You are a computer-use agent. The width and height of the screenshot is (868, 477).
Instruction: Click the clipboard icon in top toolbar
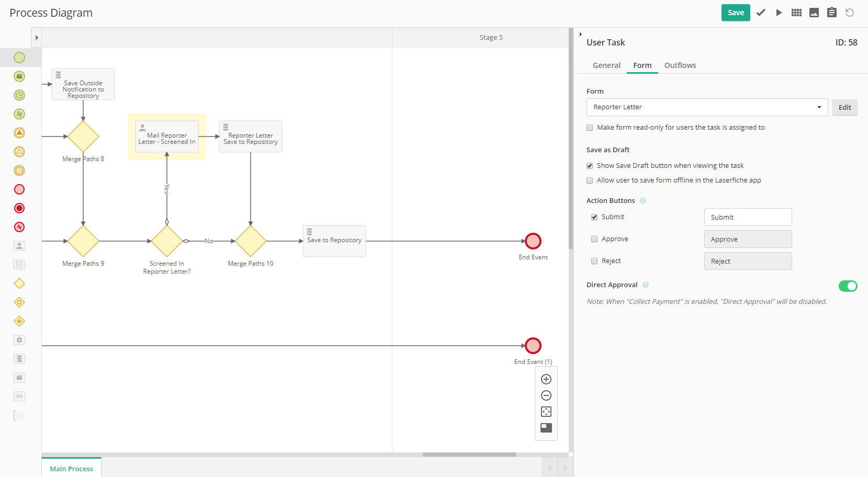pyautogui.click(x=832, y=13)
